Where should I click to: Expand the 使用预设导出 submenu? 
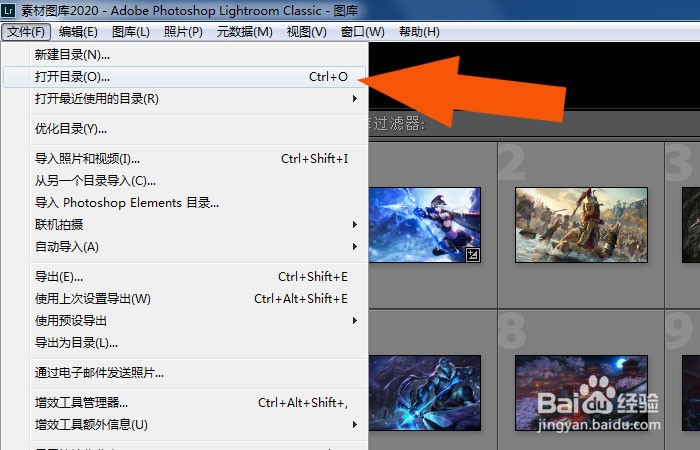coord(184,321)
